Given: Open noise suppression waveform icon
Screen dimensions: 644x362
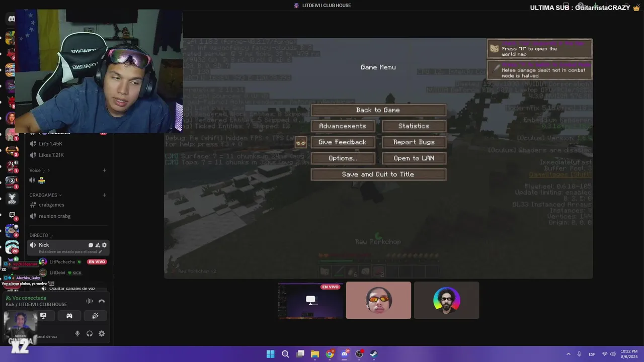Looking at the screenshot, I should pyautogui.click(x=90, y=301).
